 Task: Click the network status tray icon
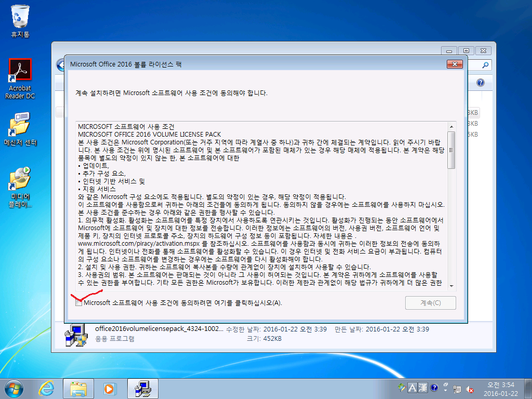click(457, 389)
